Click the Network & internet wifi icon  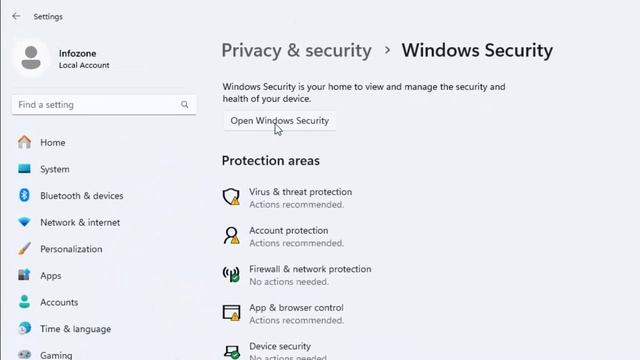(x=24, y=222)
